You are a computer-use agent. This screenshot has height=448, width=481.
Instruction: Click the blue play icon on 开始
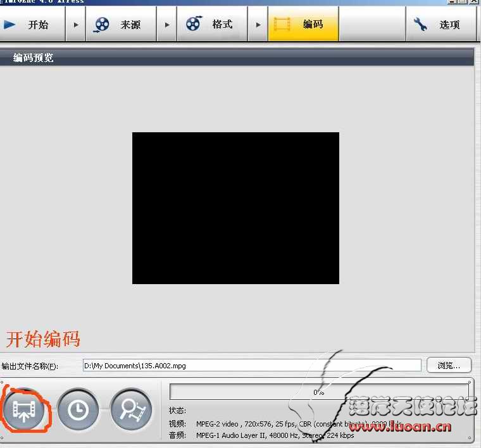(x=9, y=25)
